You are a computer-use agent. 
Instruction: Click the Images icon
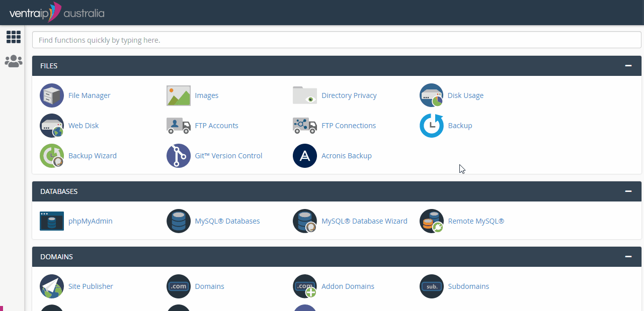[179, 95]
